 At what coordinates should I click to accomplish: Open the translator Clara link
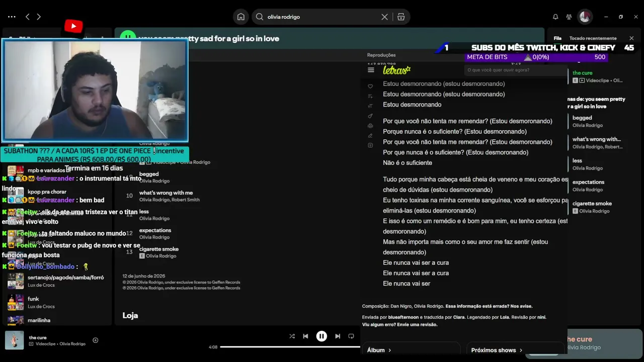click(x=459, y=317)
